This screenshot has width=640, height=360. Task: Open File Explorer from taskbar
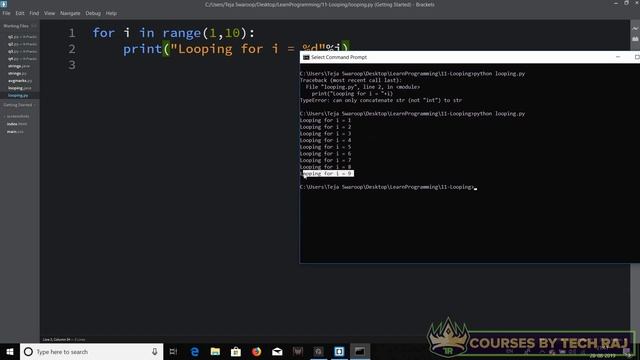(x=215, y=351)
